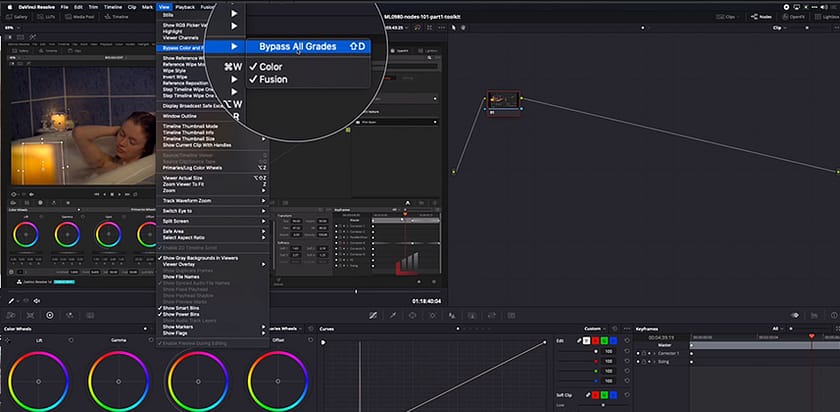Open the File menu
Image resolution: width=840 pixels, height=412 pixels.
tap(64, 8)
